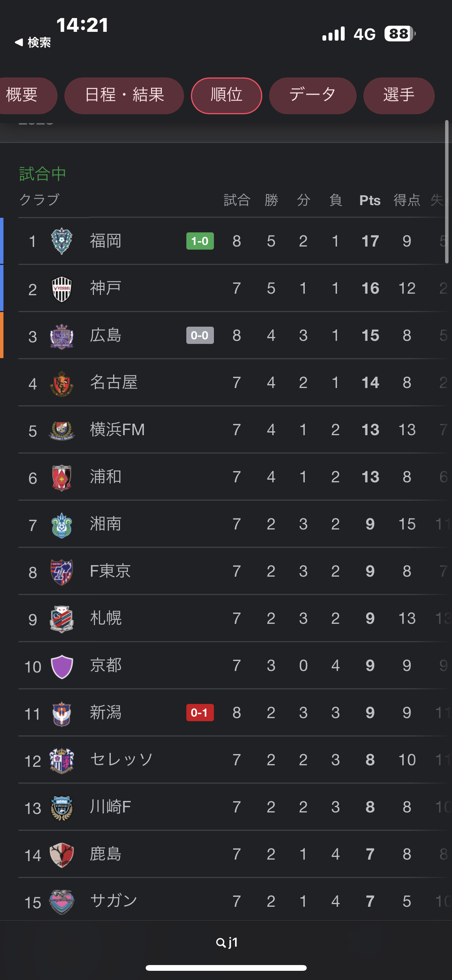Tap the j1 search field

pyautogui.click(x=227, y=942)
